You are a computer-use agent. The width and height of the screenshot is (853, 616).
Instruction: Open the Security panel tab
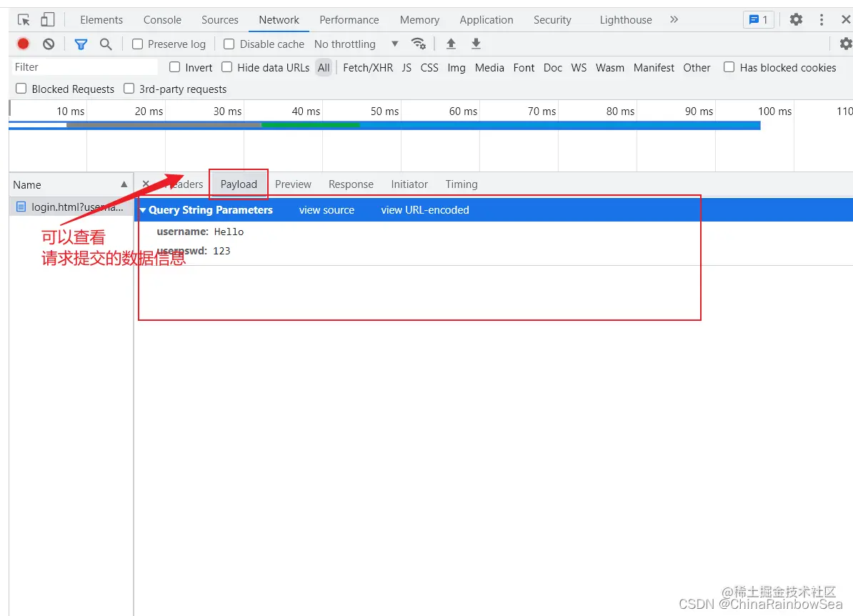point(552,20)
